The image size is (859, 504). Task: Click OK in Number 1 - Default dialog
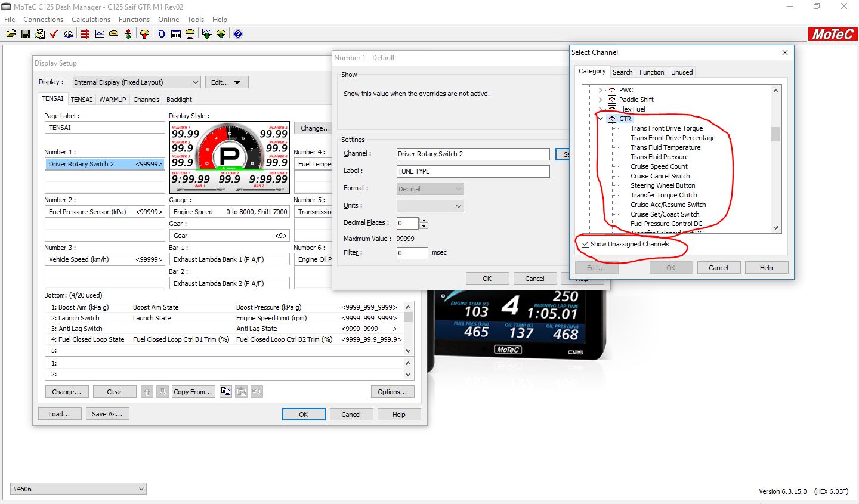(487, 279)
